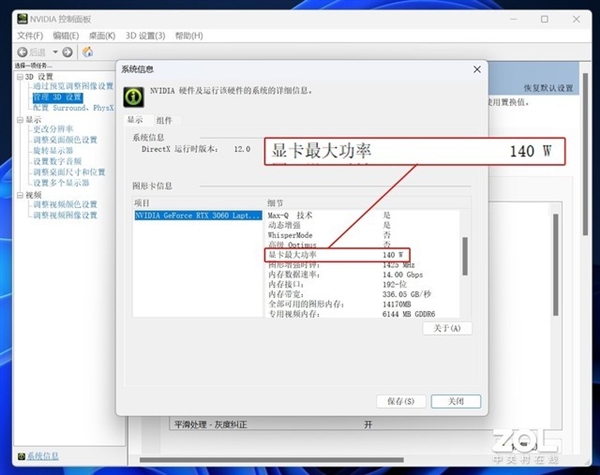
Task: Click the NVIDIA logo in title bar
Action: 22,19
